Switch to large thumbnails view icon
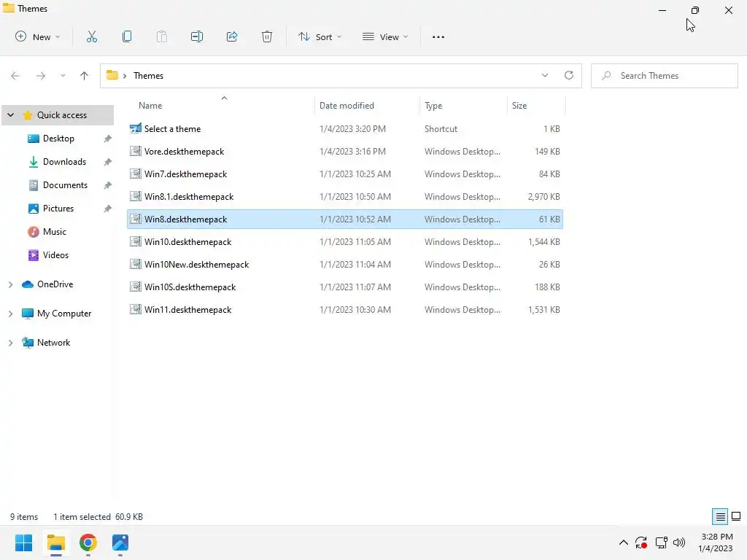Image resolution: width=747 pixels, height=560 pixels. [x=736, y=516]
